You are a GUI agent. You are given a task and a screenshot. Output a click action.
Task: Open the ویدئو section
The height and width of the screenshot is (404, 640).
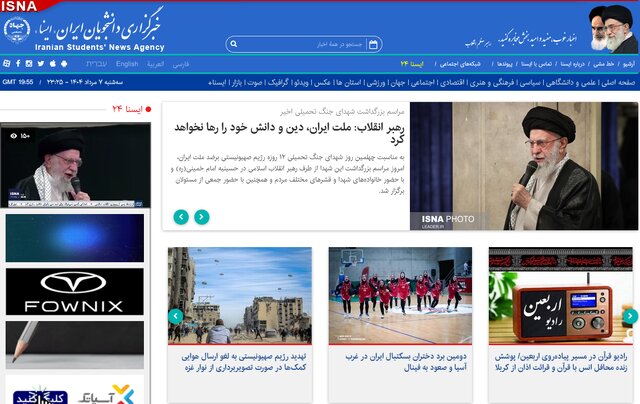pyautogui.click(x=301, y=83)
